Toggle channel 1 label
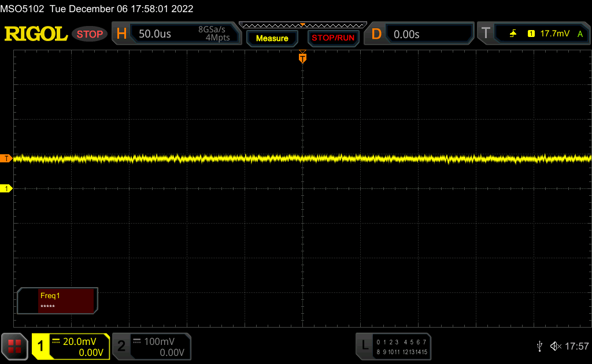The image size is (592, 364). click(x=41, y=346)
